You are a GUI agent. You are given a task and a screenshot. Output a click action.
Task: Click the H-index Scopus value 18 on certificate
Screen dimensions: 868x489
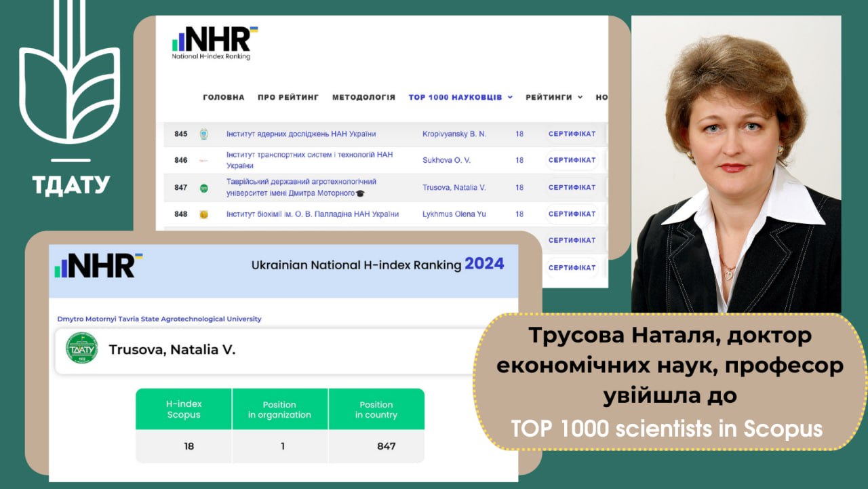coord(189,446)
